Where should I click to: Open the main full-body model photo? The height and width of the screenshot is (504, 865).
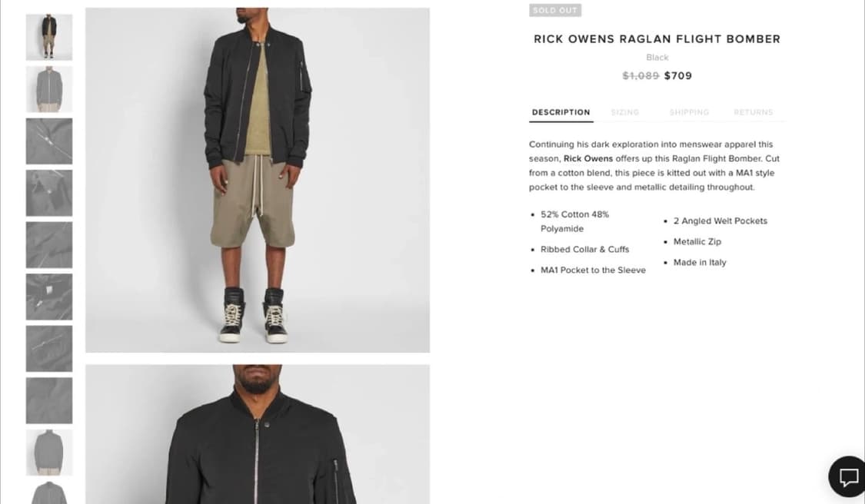[258, 181]
